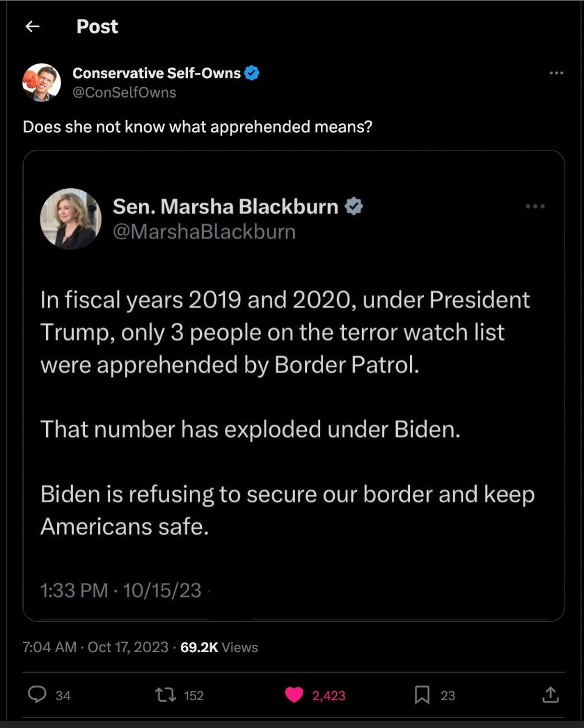Open Sen. Marsha Blackburn display name
584x728 pixels.
tap(226, 207)
